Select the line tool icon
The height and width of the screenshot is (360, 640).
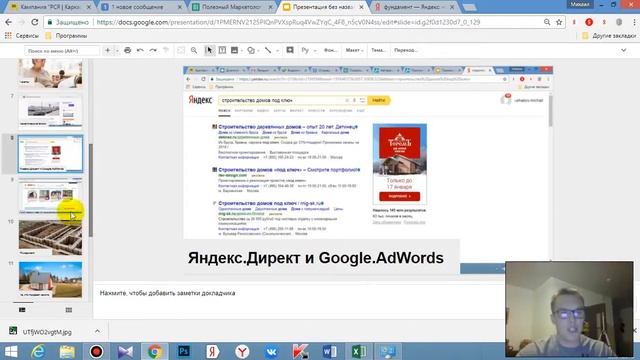pos(268,50)
